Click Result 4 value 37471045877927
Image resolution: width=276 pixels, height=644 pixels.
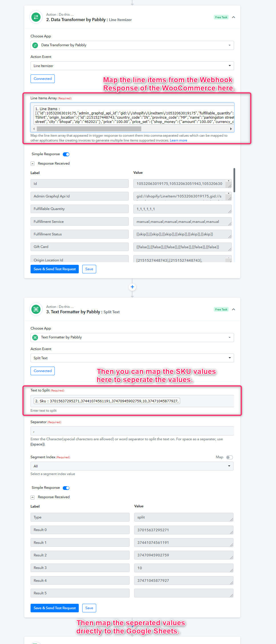pyautogui.click(x=184, y=580)
